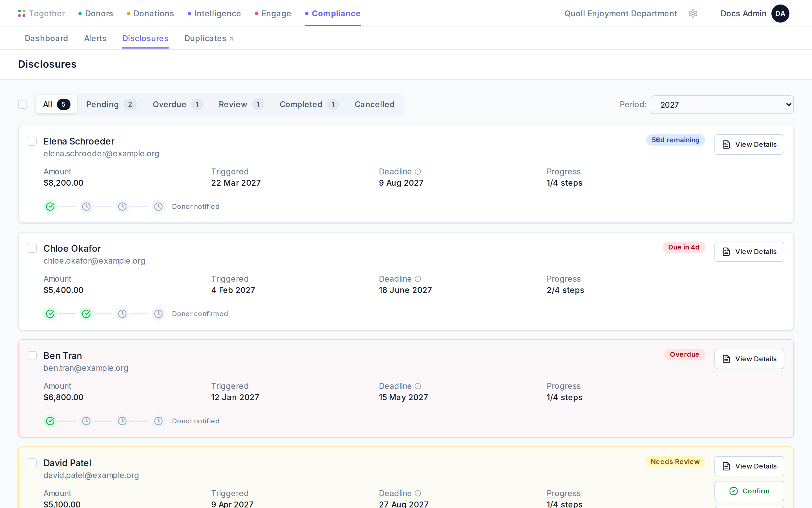Screen dimensions: 812x508
Task: Filter by Pending disclosures
Action: pos(111,104)
